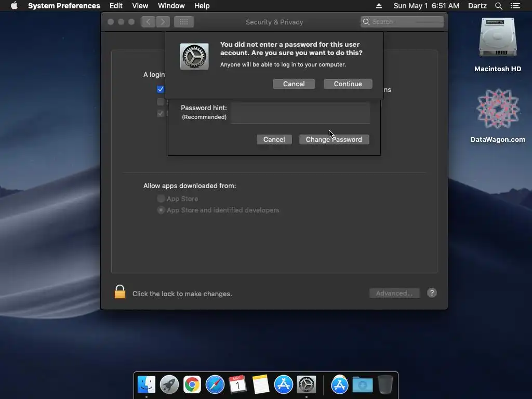Go back with the toolbar back arrow
532x399 pixels.
point(148,22)
